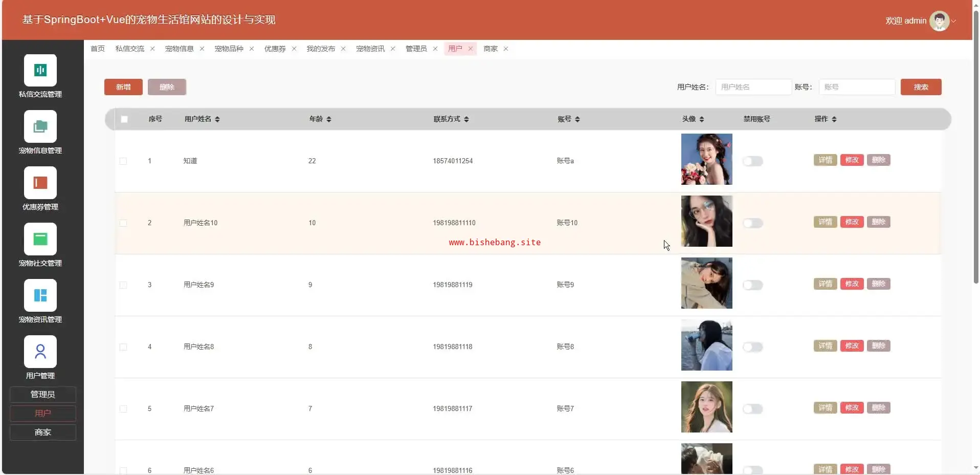Close the 商家 tab
The image size is (980, 475).
coord(506,49)
